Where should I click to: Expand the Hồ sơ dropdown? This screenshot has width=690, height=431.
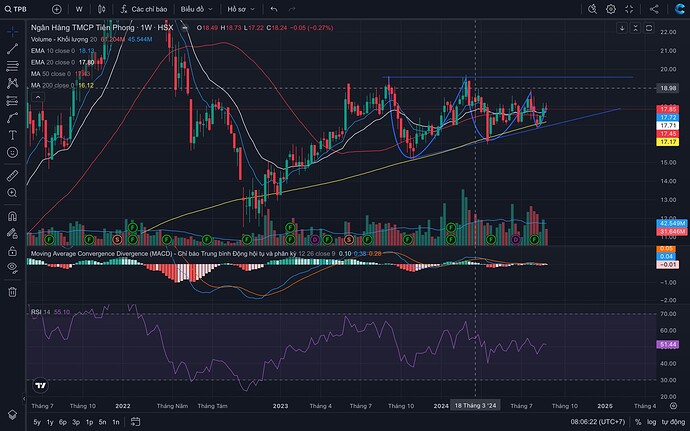click(x=241, y=9)
